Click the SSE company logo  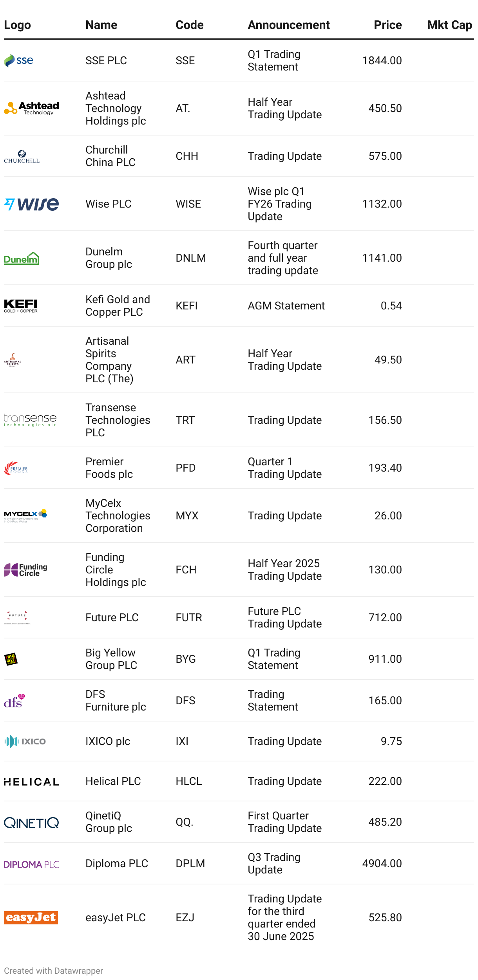18,61
